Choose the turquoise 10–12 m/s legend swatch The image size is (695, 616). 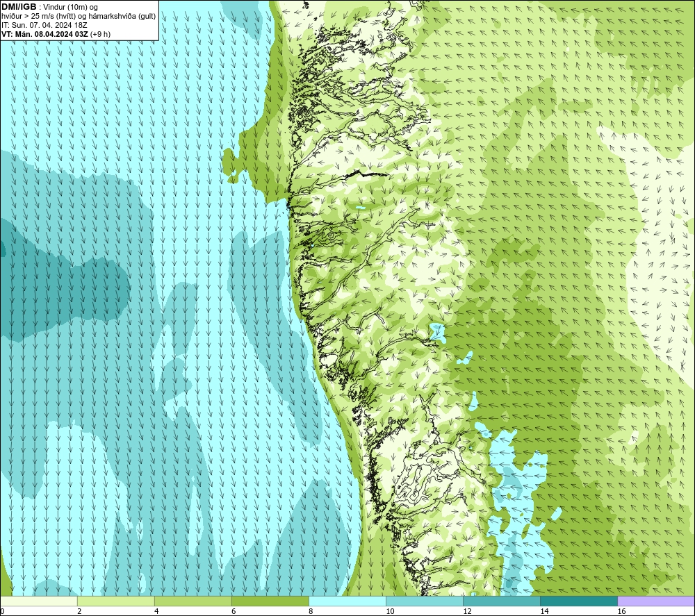tap(424, 601)
